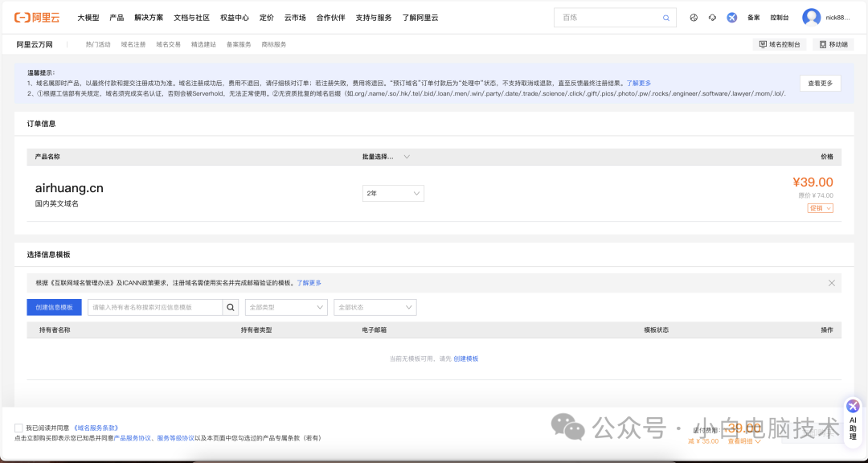
Task: Click the 查看更多 button in tips banner
Action: point(821,83)
